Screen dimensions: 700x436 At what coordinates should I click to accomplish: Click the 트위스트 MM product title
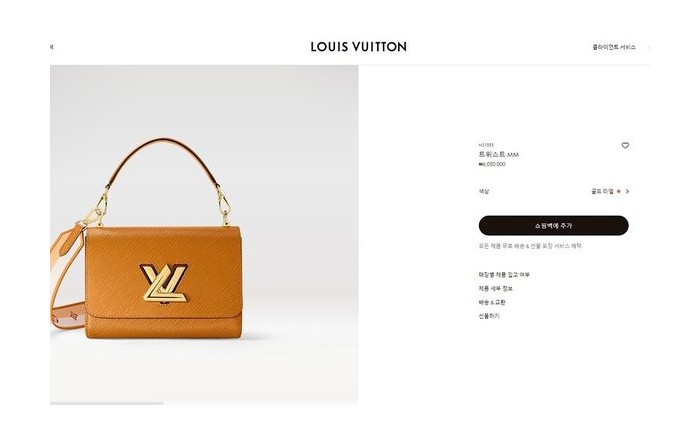coord(498,154)
